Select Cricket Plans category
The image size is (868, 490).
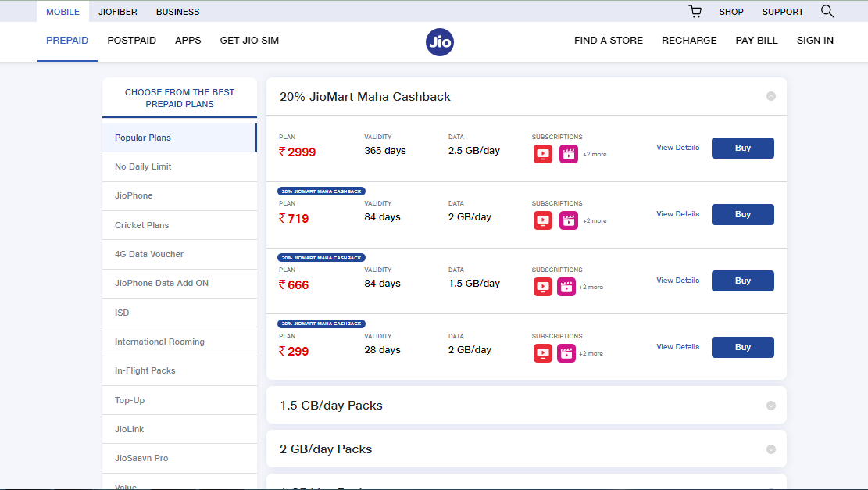(180, 225)
